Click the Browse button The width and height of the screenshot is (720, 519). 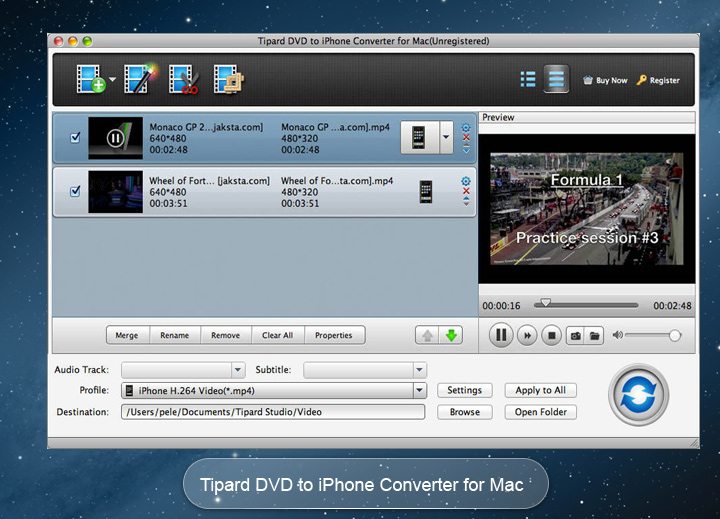[465, 412]
